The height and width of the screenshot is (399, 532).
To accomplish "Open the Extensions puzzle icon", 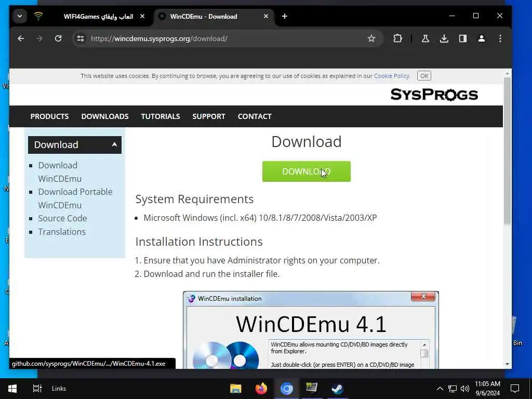I will (397, 38).
